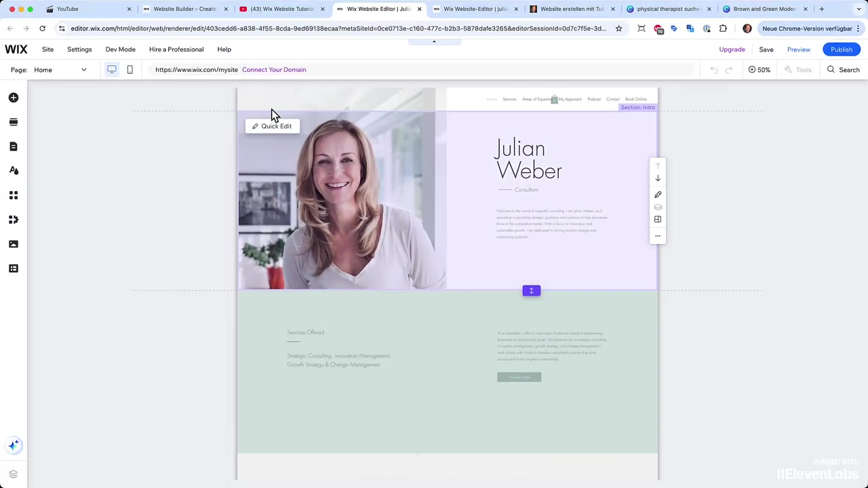The height and width of the screenshot is (488, 868).
Task: Open the Add Elements plus icon
Action: point(14,98)
